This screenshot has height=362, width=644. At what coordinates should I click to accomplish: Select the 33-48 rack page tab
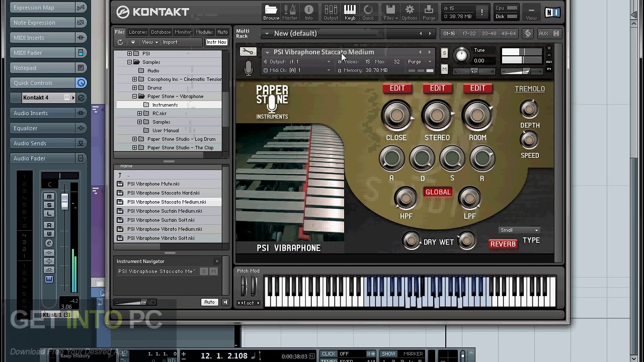pos(489,34)
